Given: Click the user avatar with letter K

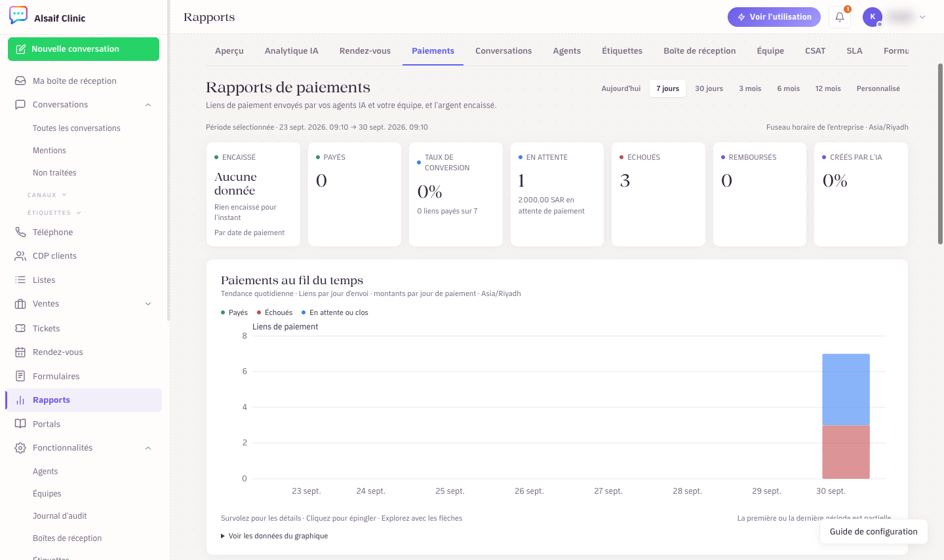Looking at the screenshot, I should point(873,17).
